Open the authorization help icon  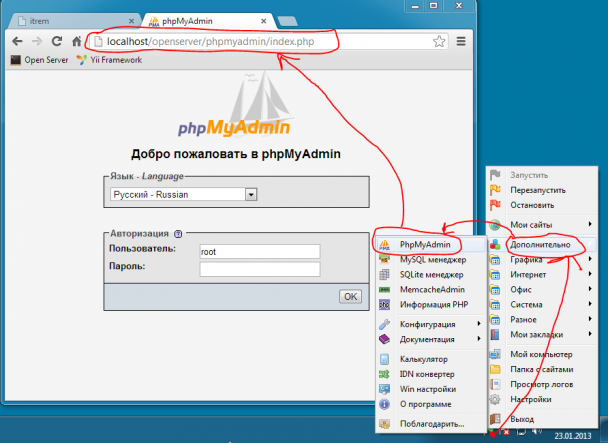click(x=178, y=234)
